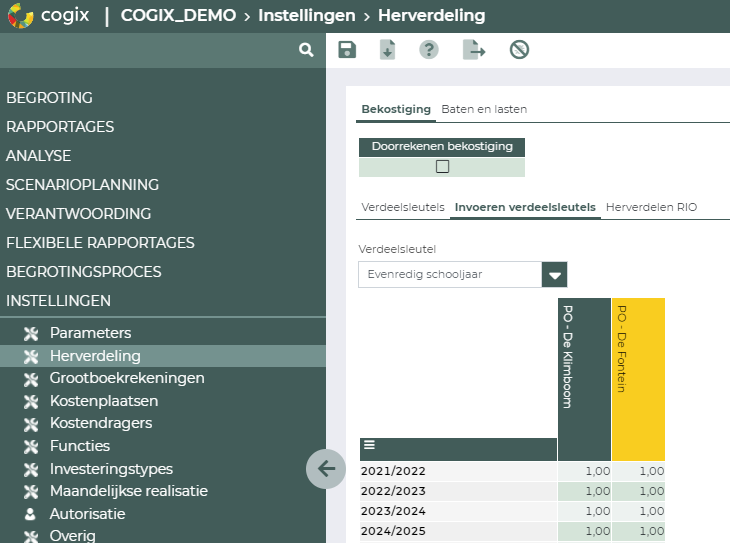
Task: Click the crossed-out circle toolbar icon
Action: point(519,49)
